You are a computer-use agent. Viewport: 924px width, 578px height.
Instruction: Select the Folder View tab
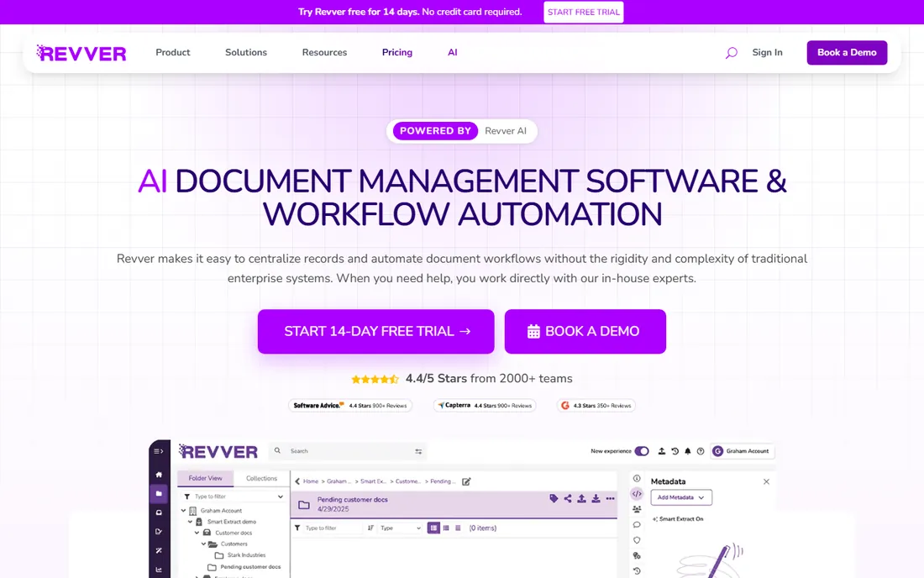pos(205,478)
